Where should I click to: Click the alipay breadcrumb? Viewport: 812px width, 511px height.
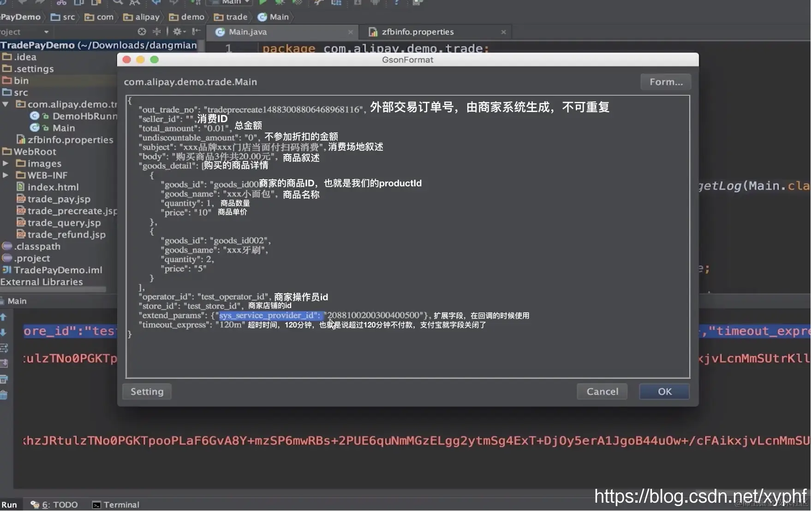141,17
